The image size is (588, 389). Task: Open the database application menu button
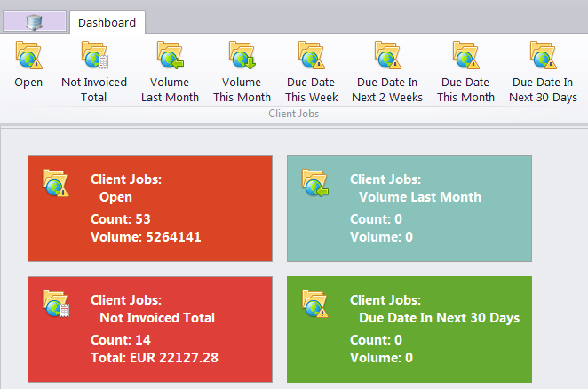tap(35, 21)
